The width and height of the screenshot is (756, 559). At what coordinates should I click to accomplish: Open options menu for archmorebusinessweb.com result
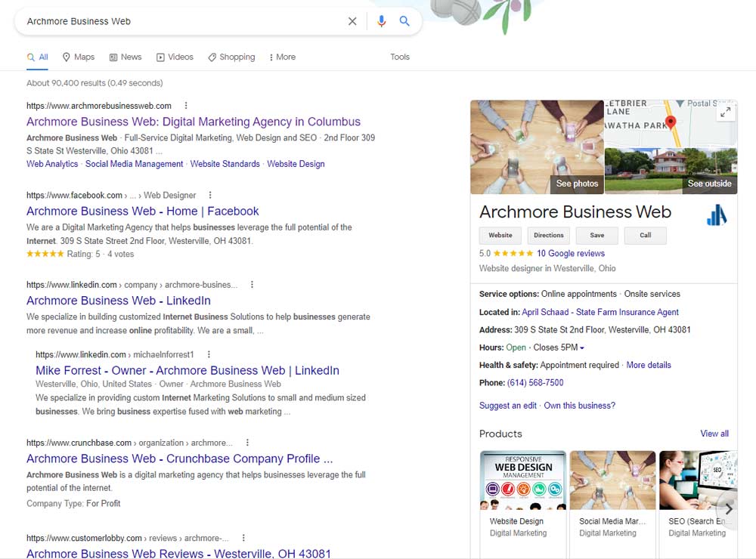pos(186,106)
